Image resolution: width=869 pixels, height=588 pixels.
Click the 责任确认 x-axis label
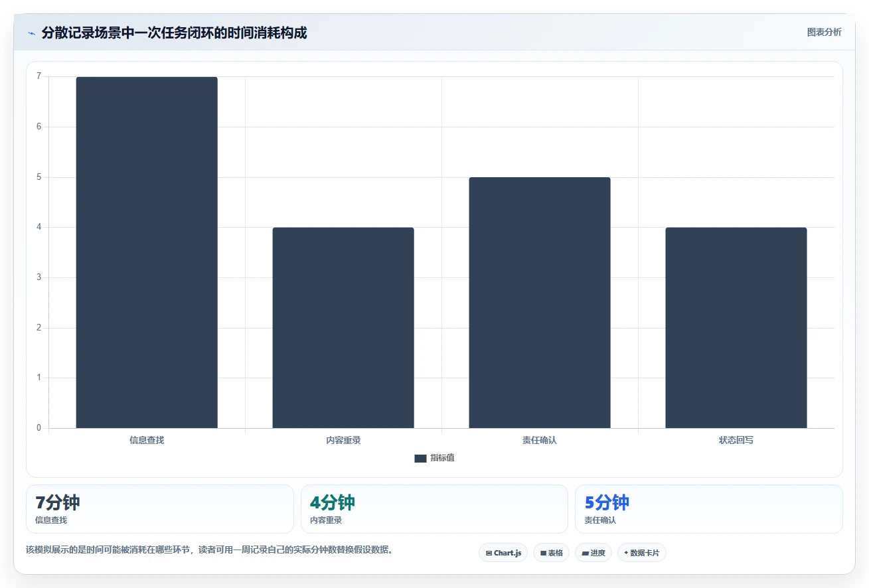(x=540, y=440)
